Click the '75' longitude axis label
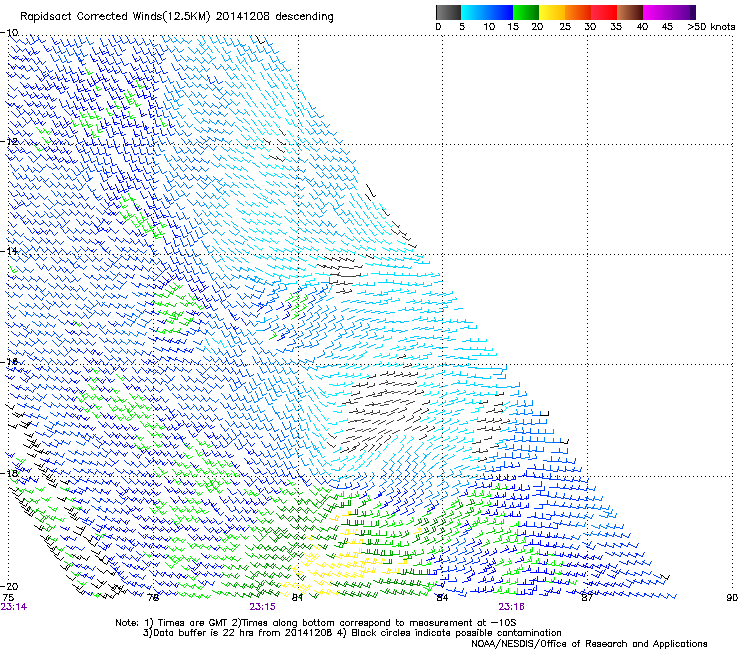Screen dimensions: 740x650 coord(8,598)
